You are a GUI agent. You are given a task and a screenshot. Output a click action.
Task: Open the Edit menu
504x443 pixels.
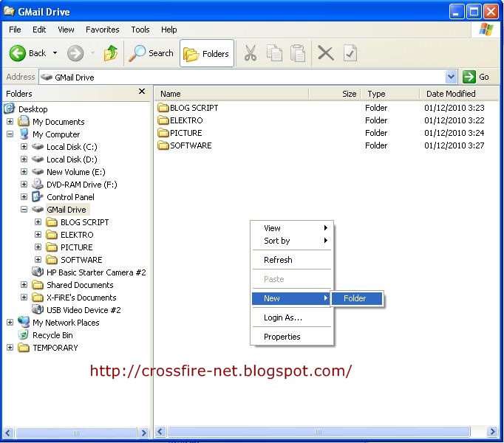[x=39, y=30]
